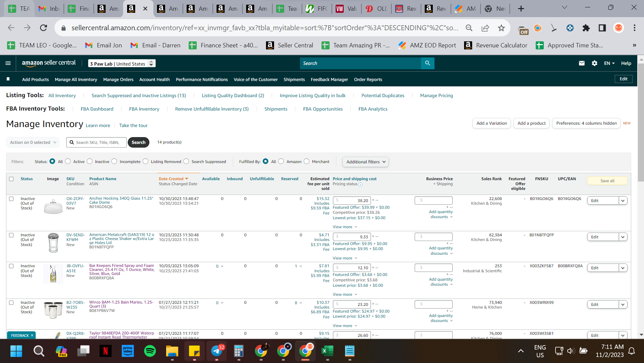644x363 pixels.
Task: Click the Amazon Seller Central logo
Action: (x=49, y=63)
